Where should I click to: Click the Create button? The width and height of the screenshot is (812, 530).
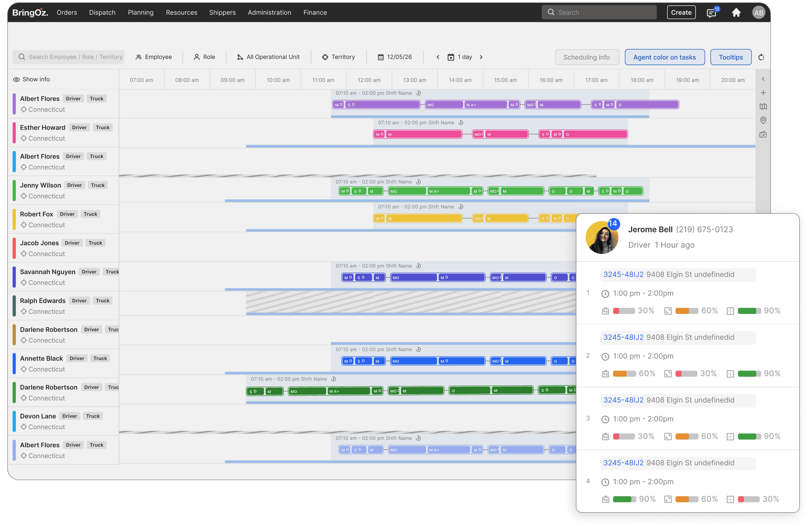[x=681, y=13]
